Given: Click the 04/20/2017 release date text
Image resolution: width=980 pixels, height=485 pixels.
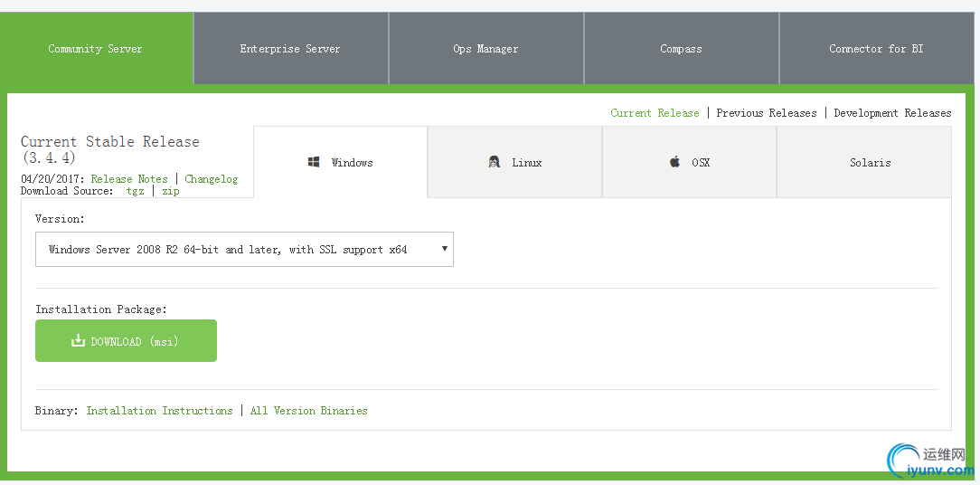Looking at the screenshot, I should [x=52, y=179].
